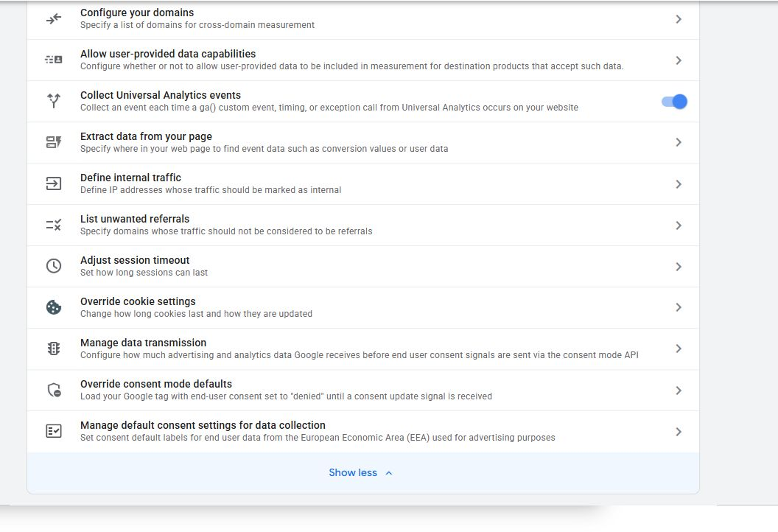Open chevron for Allow user-provided data capabilities

tap(679, 60)
